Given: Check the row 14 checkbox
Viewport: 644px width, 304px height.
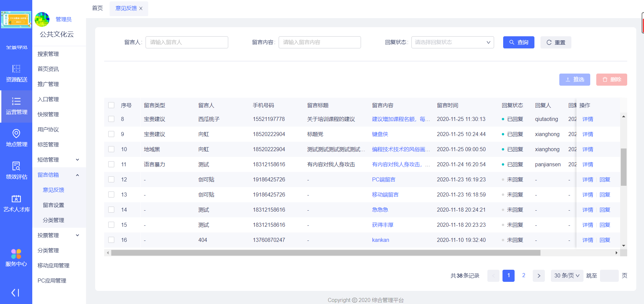Looking at the screenshot, I should [x=111, y=210].
